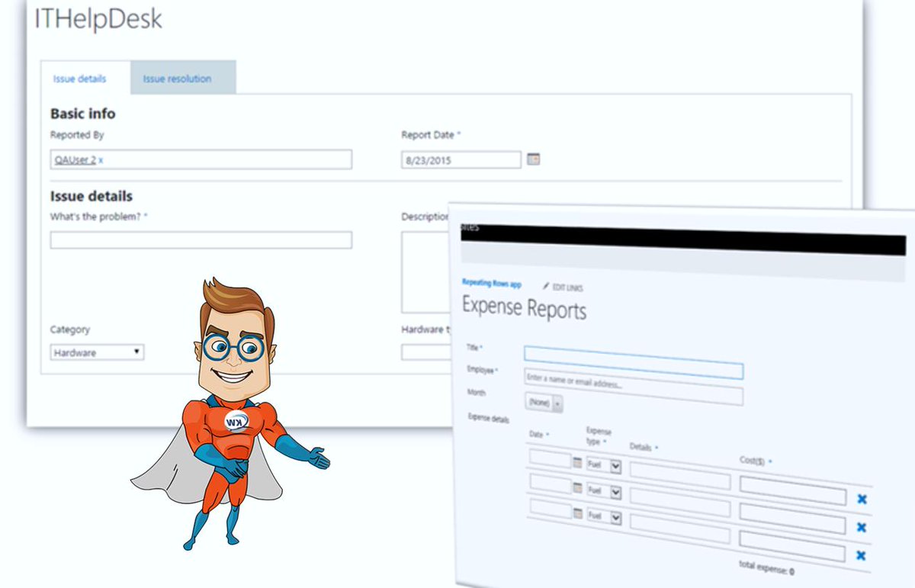Open calendar icon in second expense row
Screen dimensions: 915x588
tap(577, 487)
